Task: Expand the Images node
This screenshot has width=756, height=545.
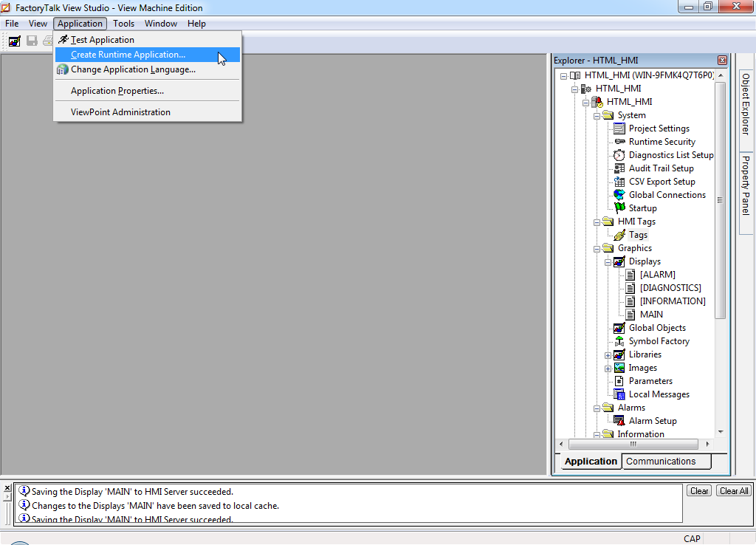Action: click(x=608, y=369)
